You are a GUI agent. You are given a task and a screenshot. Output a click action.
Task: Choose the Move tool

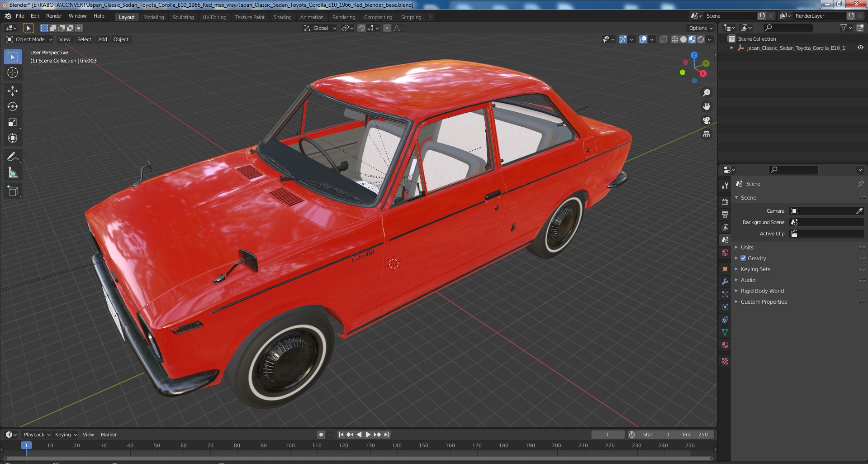[x=13, y=91]
